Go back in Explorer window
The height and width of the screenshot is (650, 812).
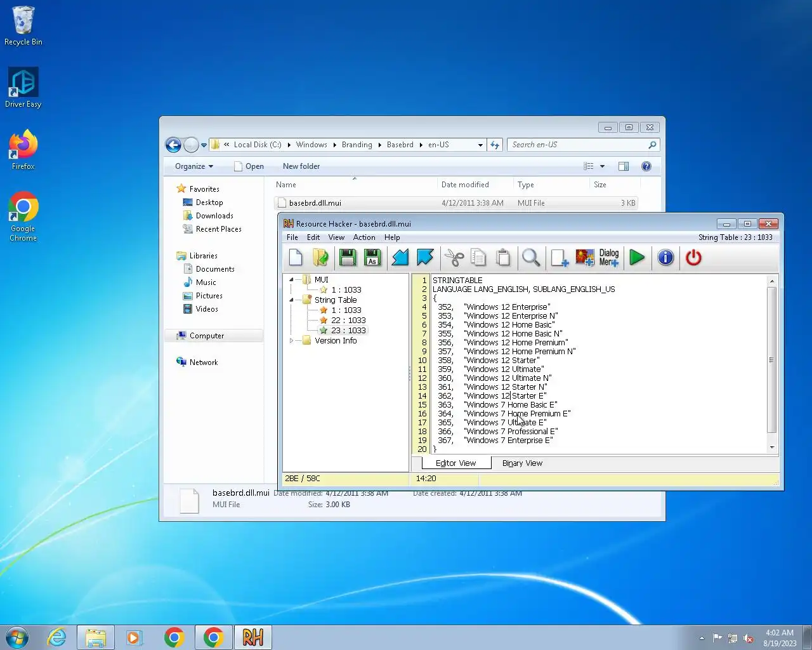point(173,145)
